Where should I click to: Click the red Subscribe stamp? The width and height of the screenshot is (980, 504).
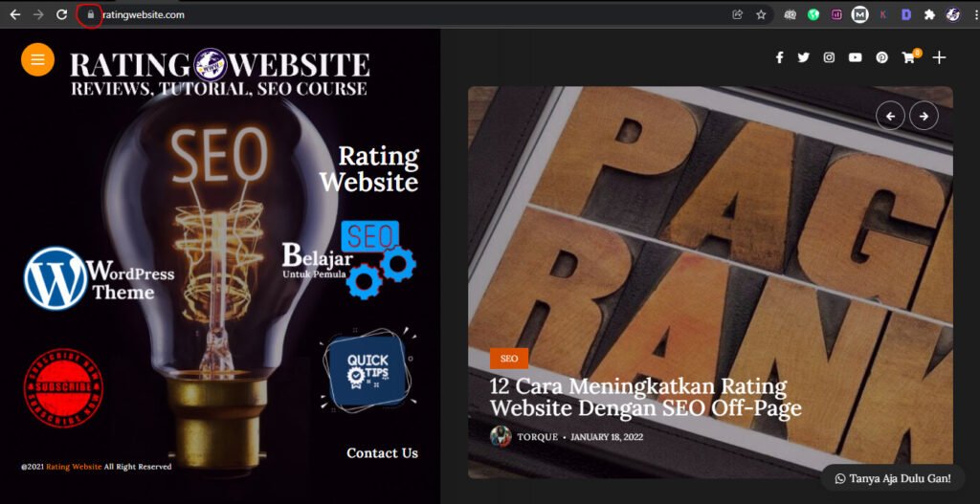point(63,387)
